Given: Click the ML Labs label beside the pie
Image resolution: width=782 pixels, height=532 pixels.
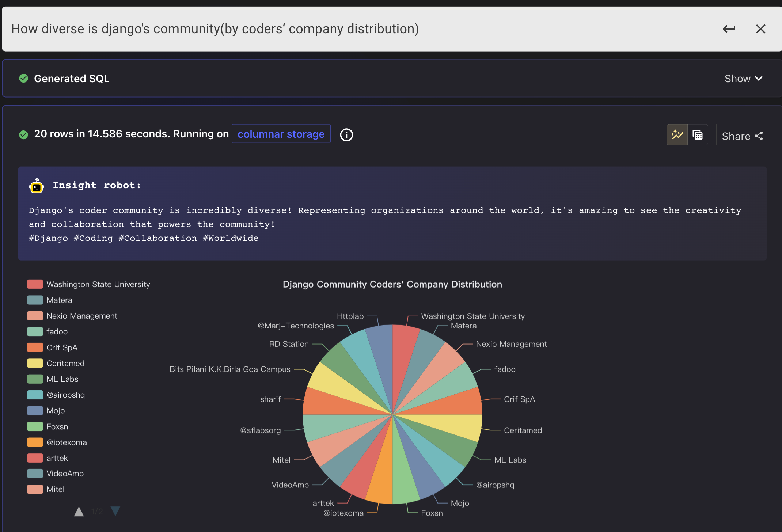Looking at the screenshot, I should (x=510, y=460).
